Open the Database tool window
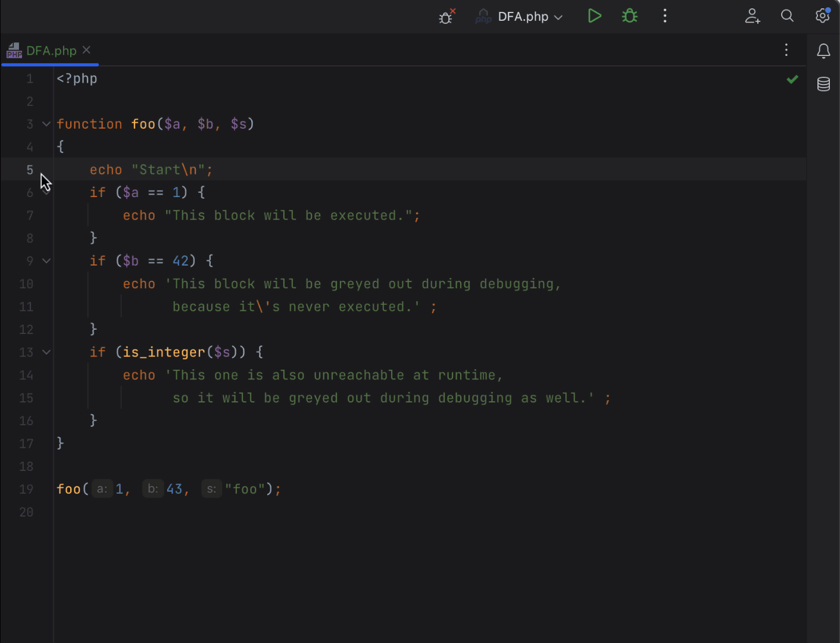 [x=823, y=84]
